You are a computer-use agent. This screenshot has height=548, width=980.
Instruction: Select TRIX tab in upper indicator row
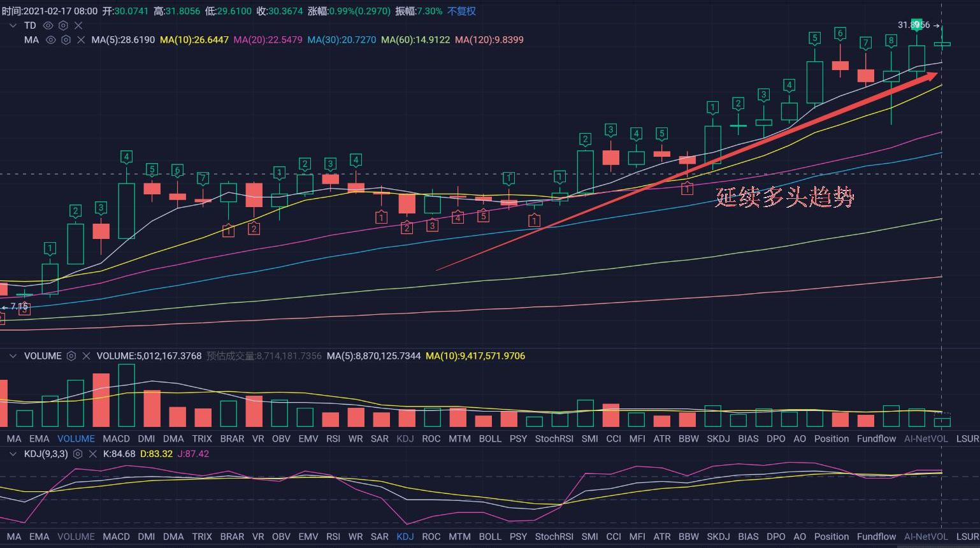(202, 438)
